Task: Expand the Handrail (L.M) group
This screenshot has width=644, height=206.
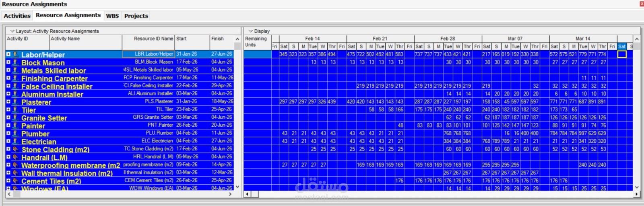Action: click(x=8, y=157)
